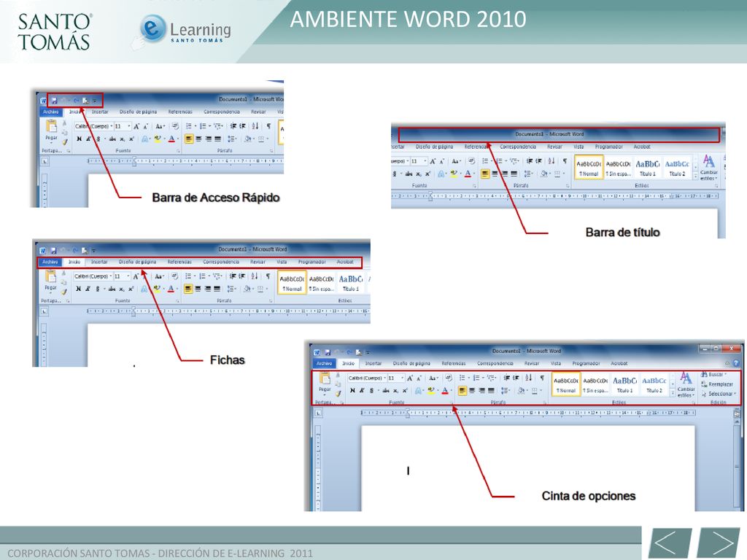Click Clear Formatting icon in Cinta de opciones screenshot
This screenshot has width=747, height=560.
449,378
